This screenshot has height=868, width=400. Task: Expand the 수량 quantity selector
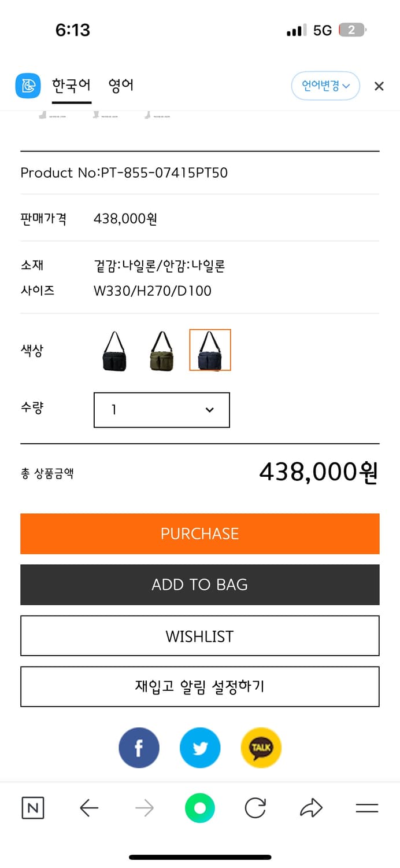coord(162,410)
